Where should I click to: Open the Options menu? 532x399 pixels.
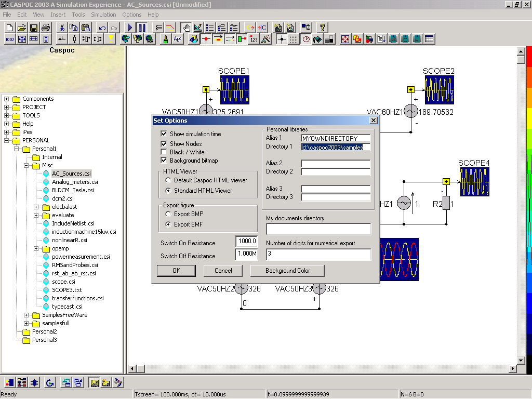131,15
